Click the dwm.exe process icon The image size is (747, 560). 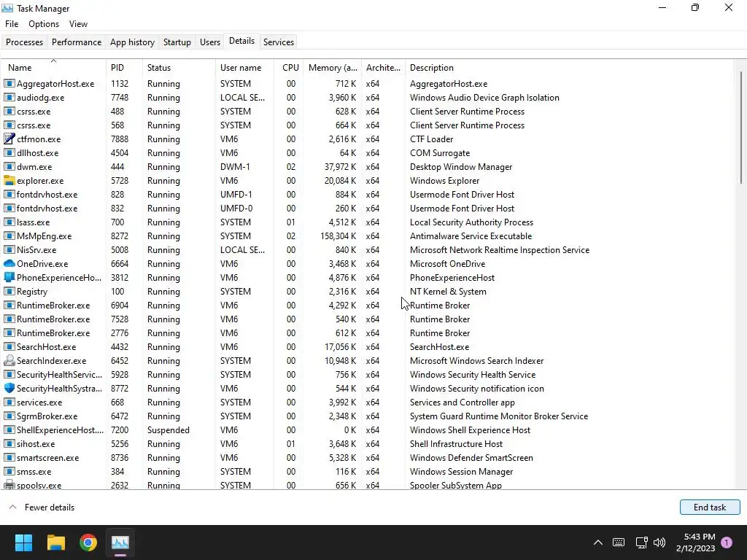tap(9, 167)
